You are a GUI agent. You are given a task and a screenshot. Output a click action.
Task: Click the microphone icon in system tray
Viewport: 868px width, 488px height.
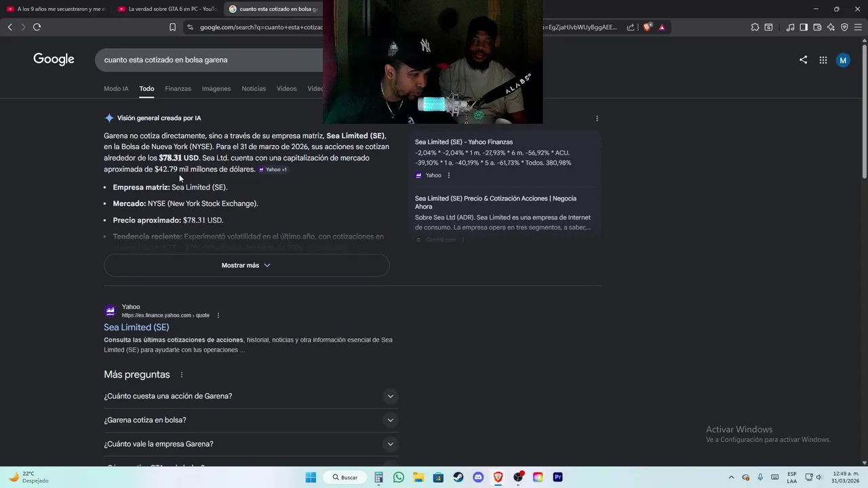(760, 477)
